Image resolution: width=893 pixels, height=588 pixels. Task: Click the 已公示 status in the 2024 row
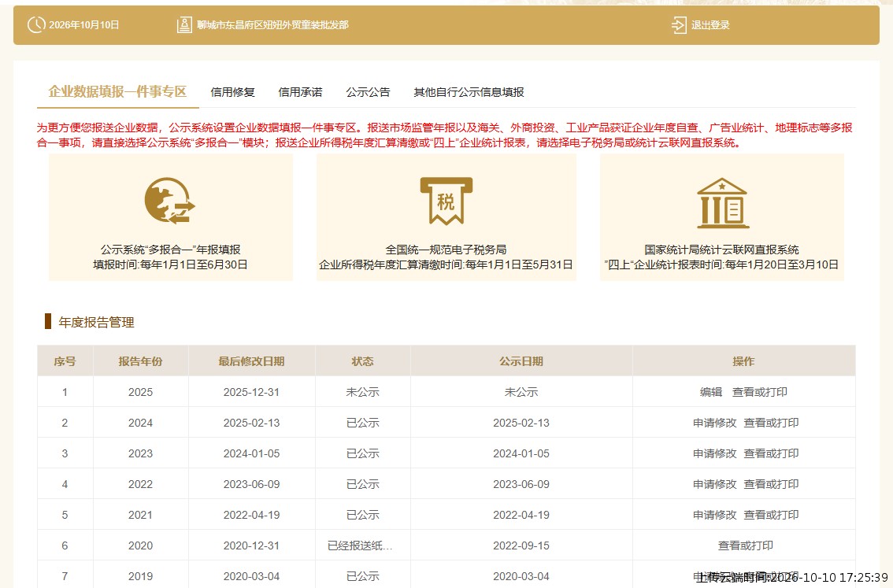pos(362,423)
